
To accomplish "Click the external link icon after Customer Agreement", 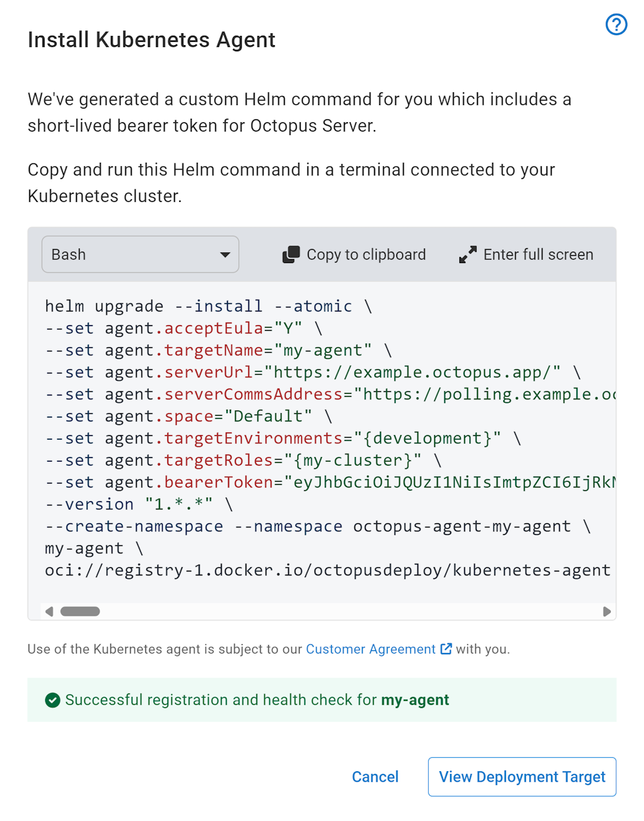I will pyautogui.click(x=446, y=649).
